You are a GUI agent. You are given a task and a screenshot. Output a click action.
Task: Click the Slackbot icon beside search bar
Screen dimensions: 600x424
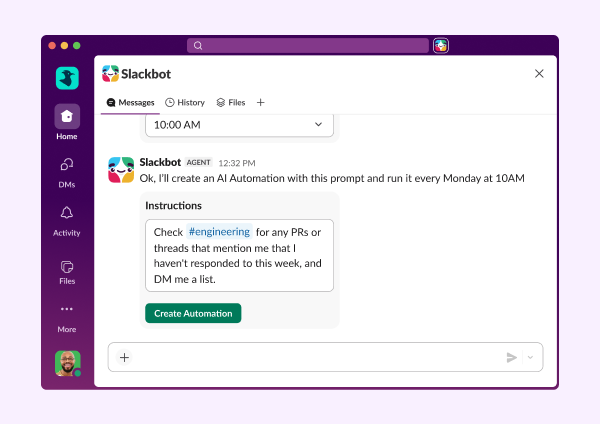coord(441,45)
